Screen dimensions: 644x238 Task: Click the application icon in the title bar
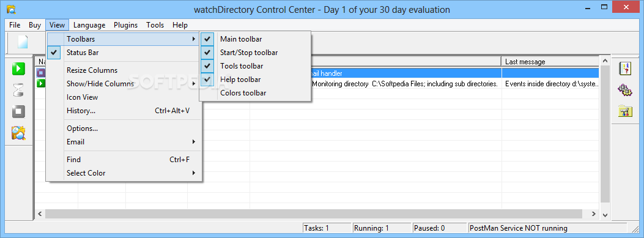[x=11, y=9]
